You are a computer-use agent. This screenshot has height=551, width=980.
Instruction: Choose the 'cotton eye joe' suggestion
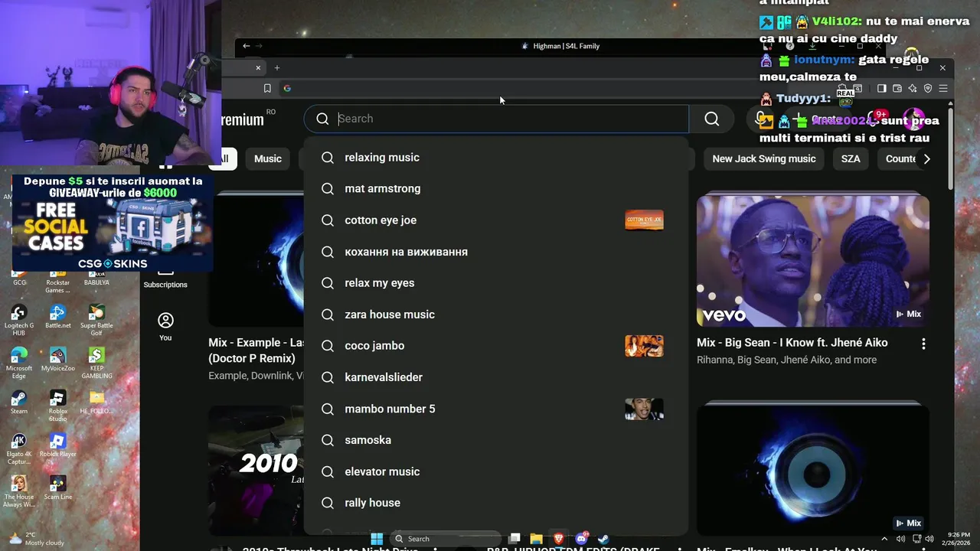tap(496, 220)
